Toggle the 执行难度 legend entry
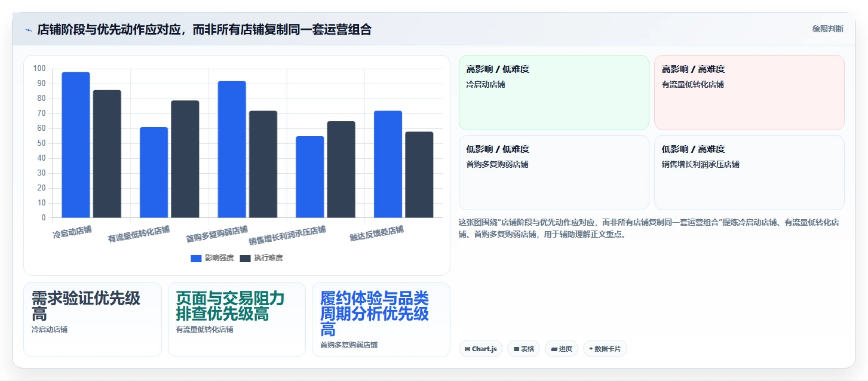This screenshot has height=381, width=868. tap(261, 258)
